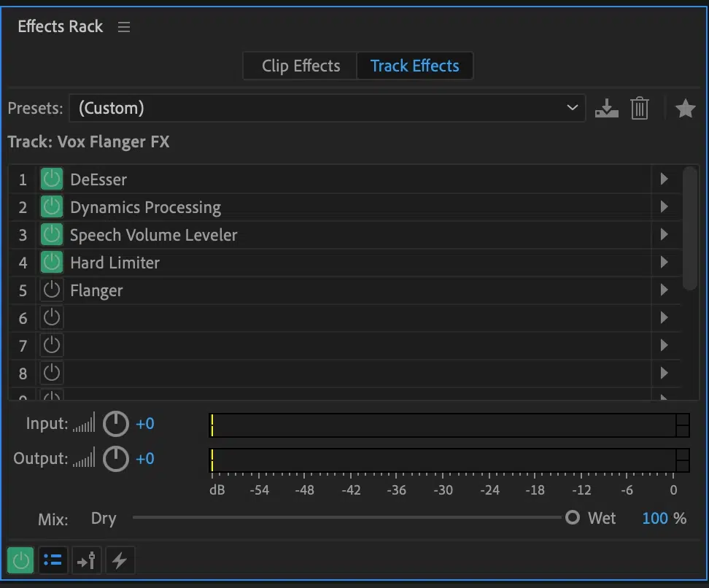The width and height of the screenshot is (709, 588).
Task: Mark the preset as favorite with the star
Action: pyautogui.click(x=685, y=109)
